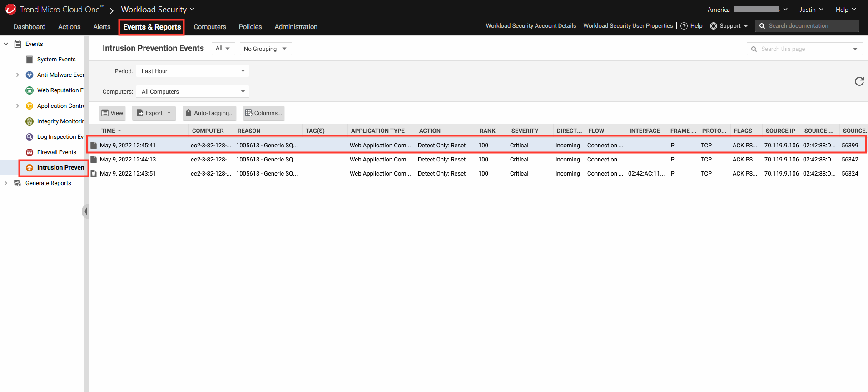Click the Columns button
The height and width of the screenshot is (392, 868).
(x=263, y=113)
